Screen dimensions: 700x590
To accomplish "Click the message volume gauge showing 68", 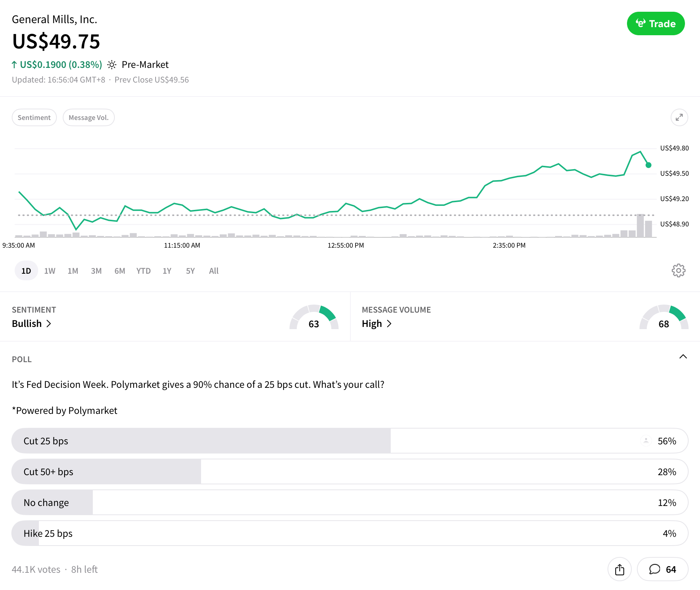I will pyautogui.click(x=663, y=318).
